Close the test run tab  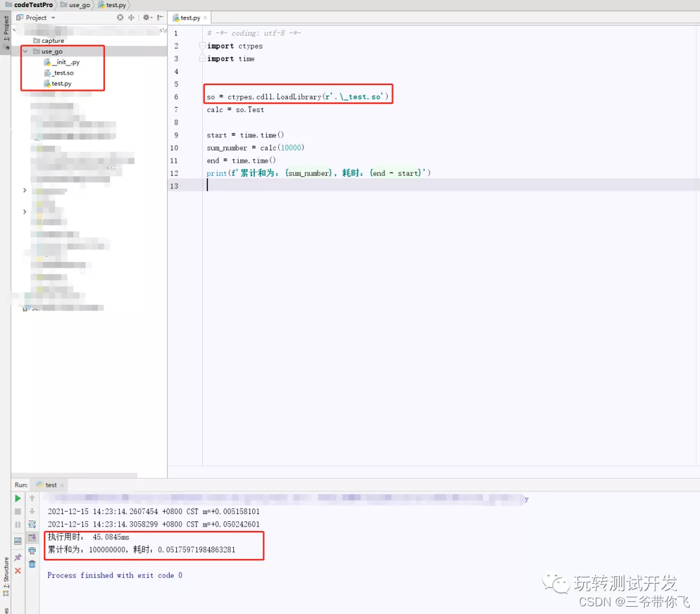click(62, 486)
